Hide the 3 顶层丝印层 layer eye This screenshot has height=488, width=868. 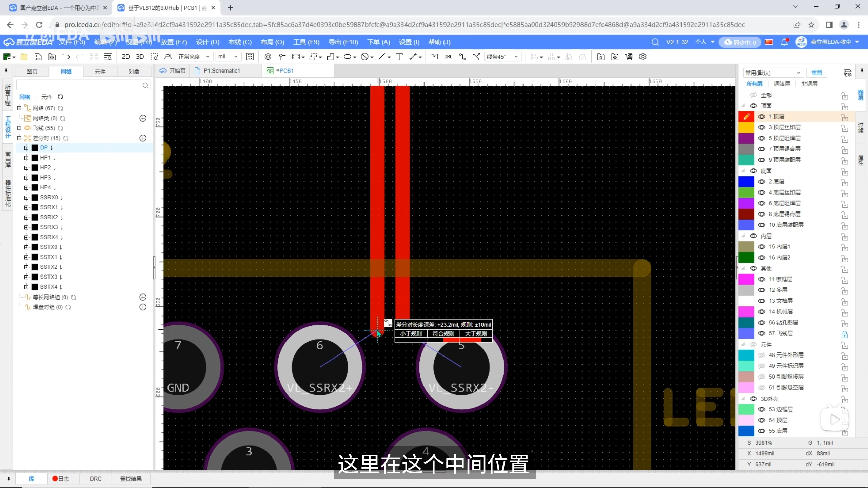point(762,127)
